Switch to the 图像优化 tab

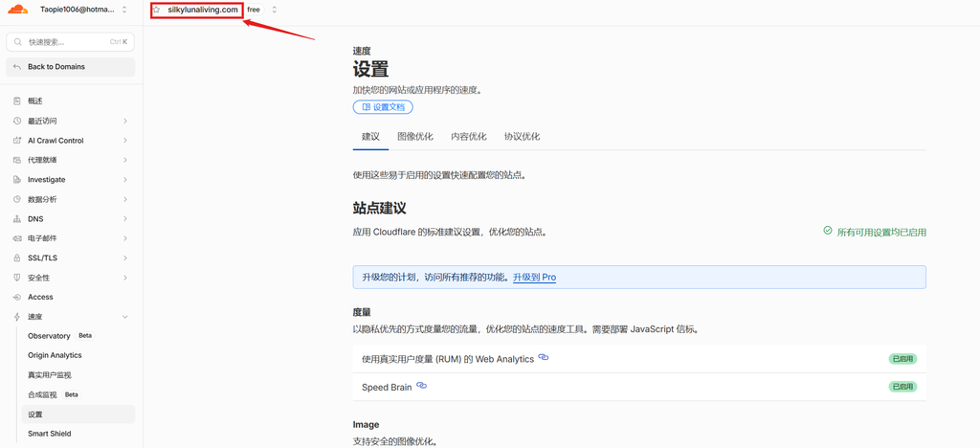coord(415,137)
